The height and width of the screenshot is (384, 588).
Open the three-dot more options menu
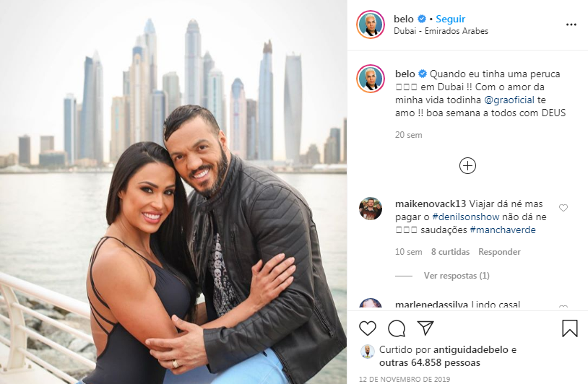click(571, 25)
